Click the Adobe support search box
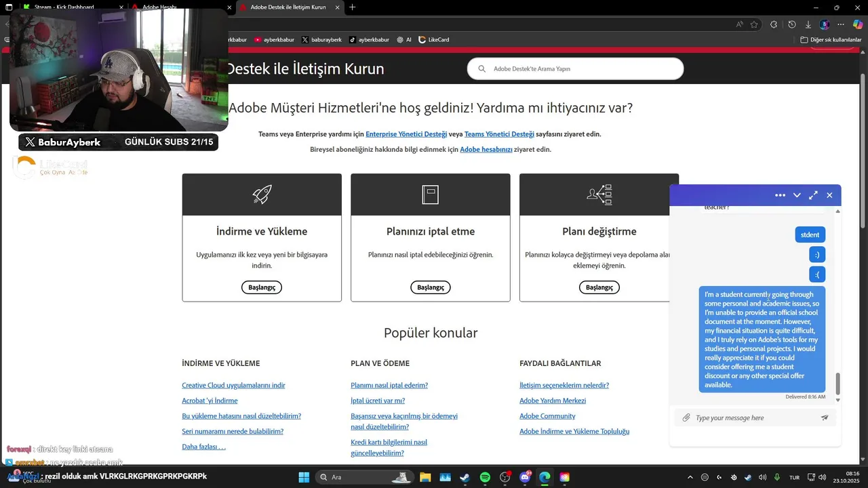The image size is (868, 488). pyautogui.click(x=575, y=68)
